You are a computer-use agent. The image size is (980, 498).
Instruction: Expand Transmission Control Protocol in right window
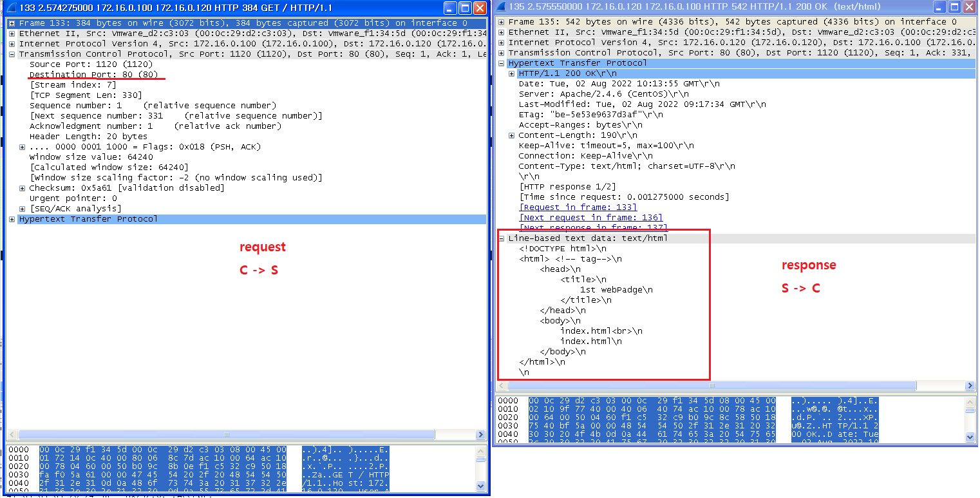pyautogui.click(x=502, y=53)
